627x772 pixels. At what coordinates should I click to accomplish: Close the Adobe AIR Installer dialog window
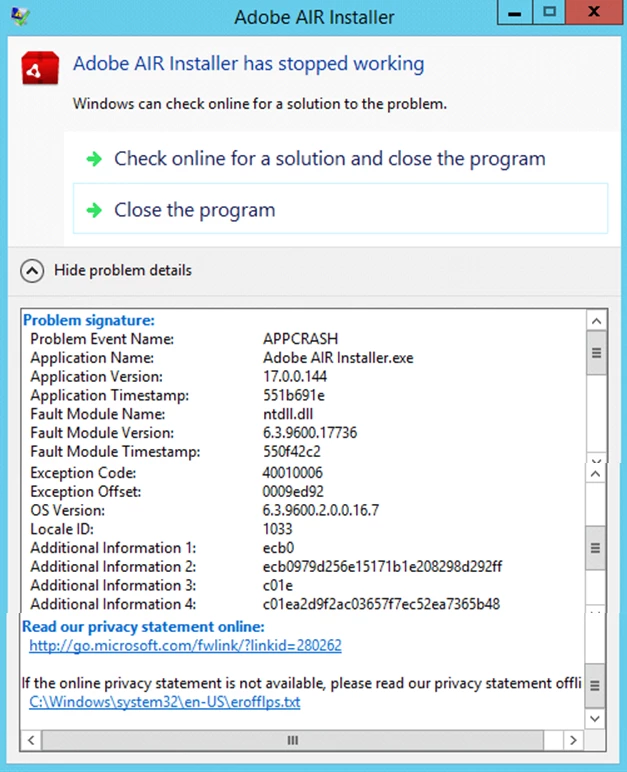tap(594, 13)
